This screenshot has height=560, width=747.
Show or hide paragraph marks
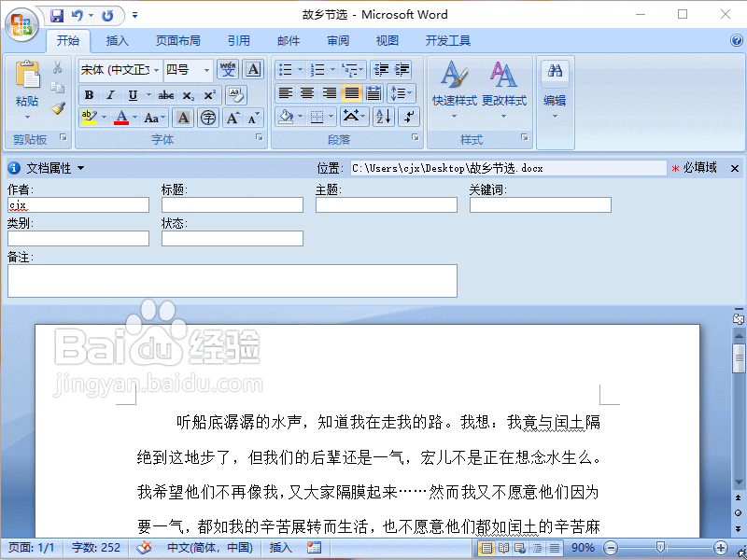409,116
